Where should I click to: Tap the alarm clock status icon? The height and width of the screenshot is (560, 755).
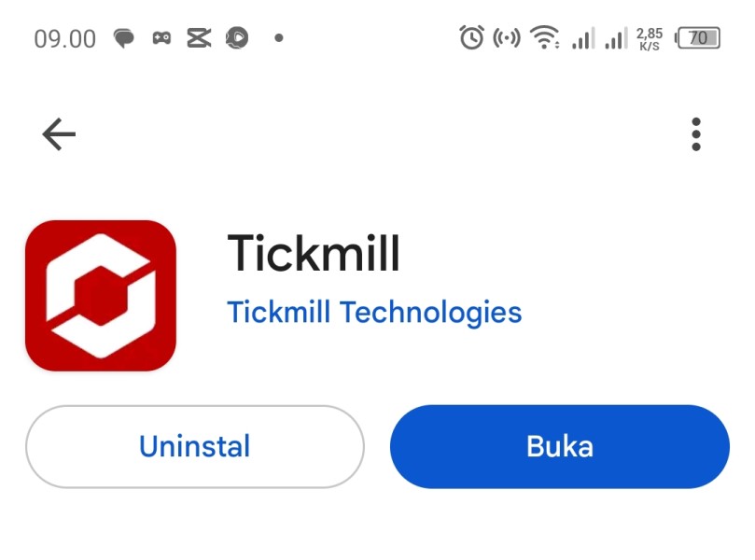click(471, 37)
